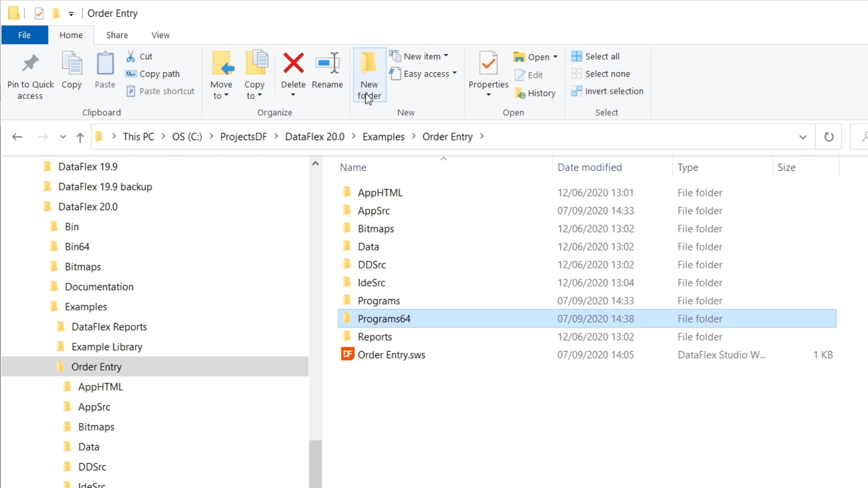The height and width of the screenshot is (488, 868).
Task: Click the Rename icon in ribbon
Action: click(327, 63)
